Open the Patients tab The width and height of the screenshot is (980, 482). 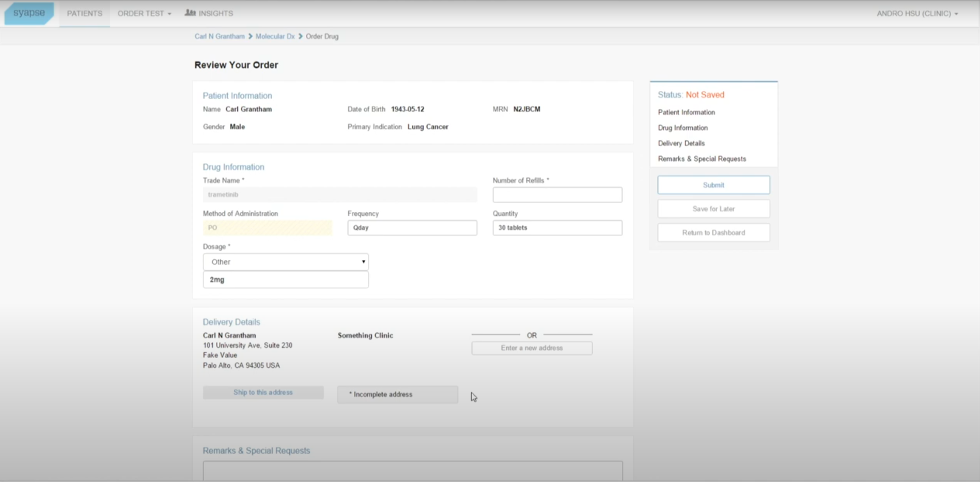click(x=85, y=13)
